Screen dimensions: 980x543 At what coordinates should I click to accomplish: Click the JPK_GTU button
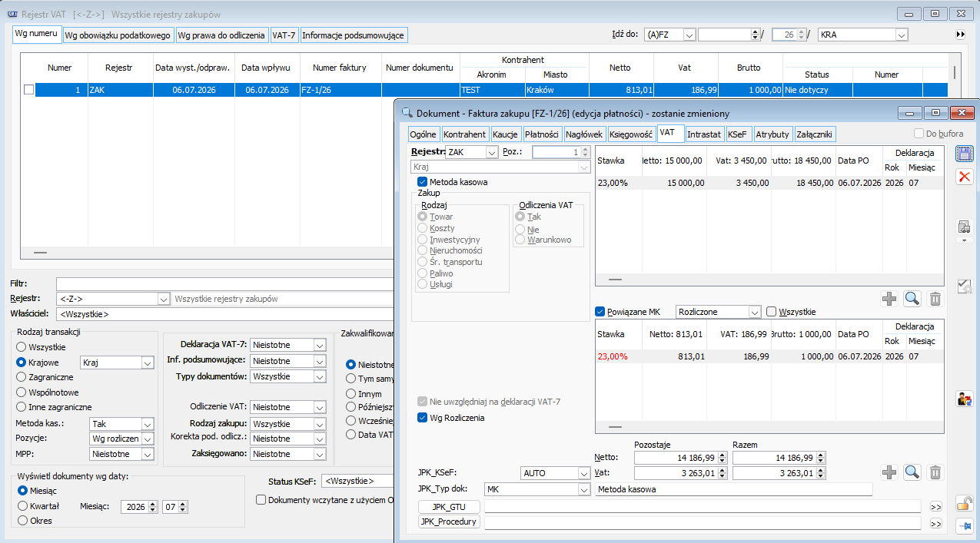pyautogui.click(x=450, y=507)
